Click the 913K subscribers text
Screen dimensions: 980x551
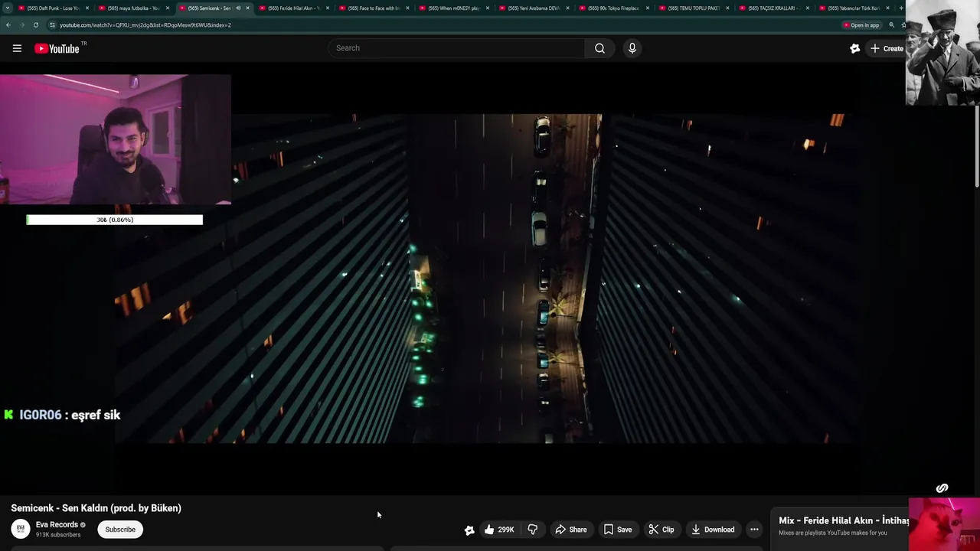tap(58, 535)
